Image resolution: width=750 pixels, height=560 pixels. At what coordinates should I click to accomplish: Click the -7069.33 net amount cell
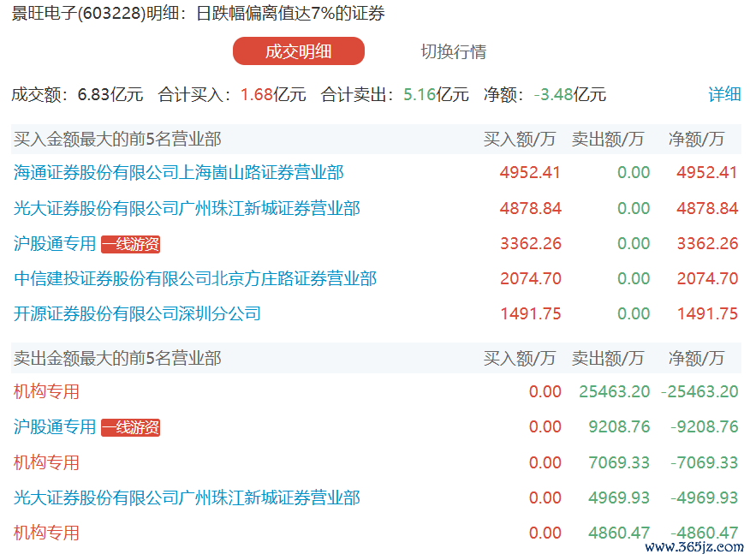click(x=705, y=462)
